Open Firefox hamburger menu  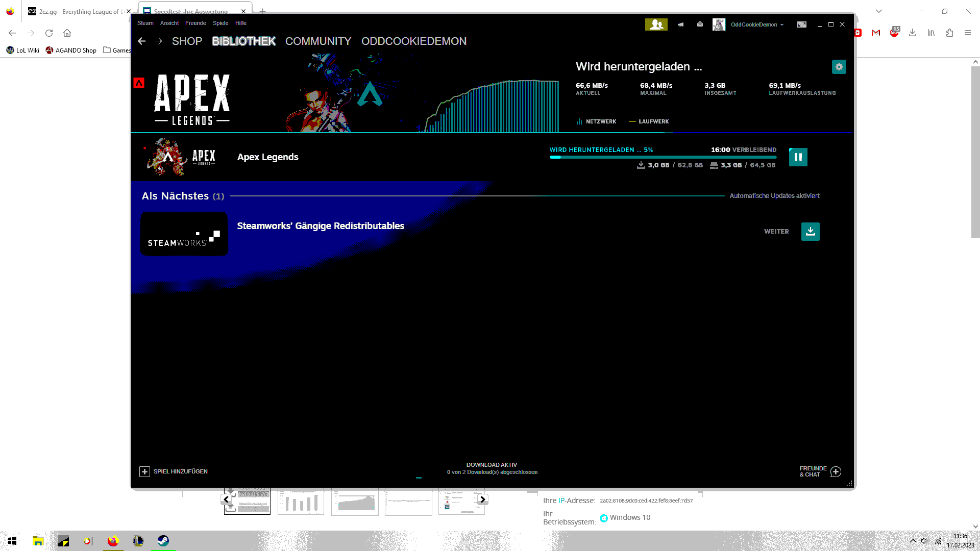[968, 33]
